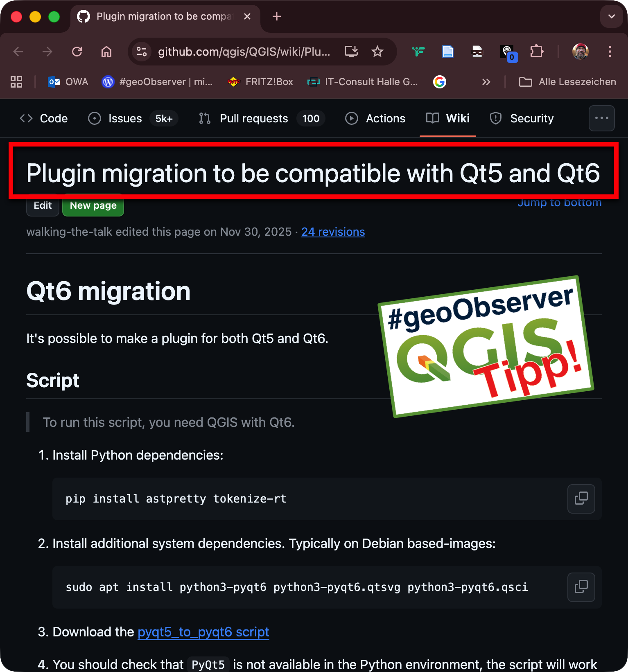628x672 pixels.
Task: Go to the browser home page icon
Action: pos(106,52)
